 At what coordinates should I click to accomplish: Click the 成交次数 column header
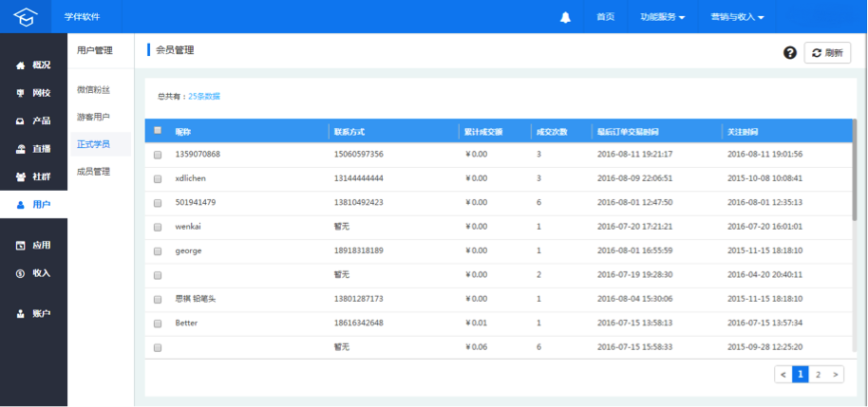coord(552,132)
